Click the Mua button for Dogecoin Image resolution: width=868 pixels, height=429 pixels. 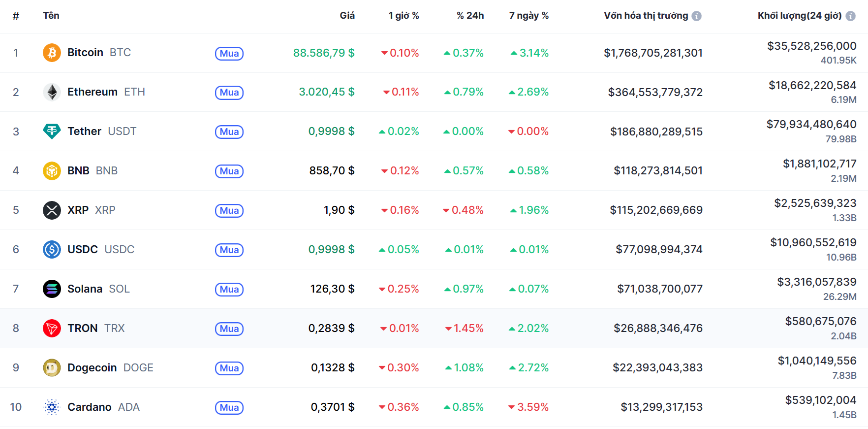click(229, 368)
